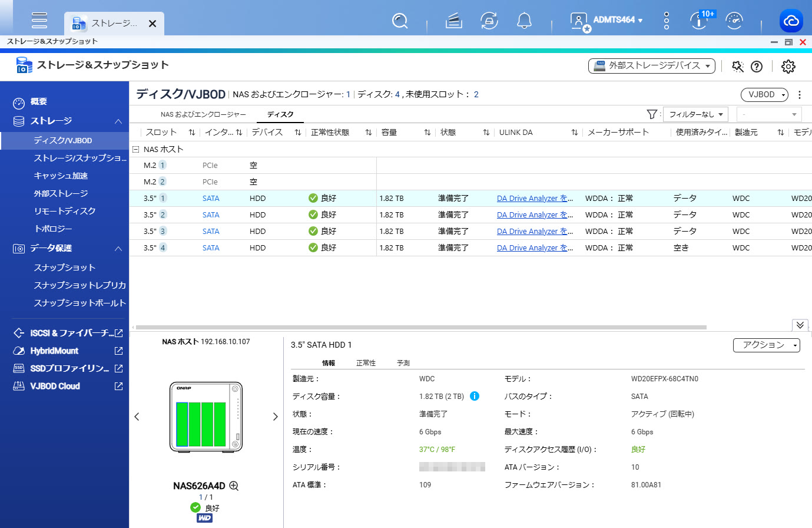Screen dimensions: 812x528
Task: Open キャッシュ加速 sidebar item
Action: pyautogui.click(x=61, y=176)
